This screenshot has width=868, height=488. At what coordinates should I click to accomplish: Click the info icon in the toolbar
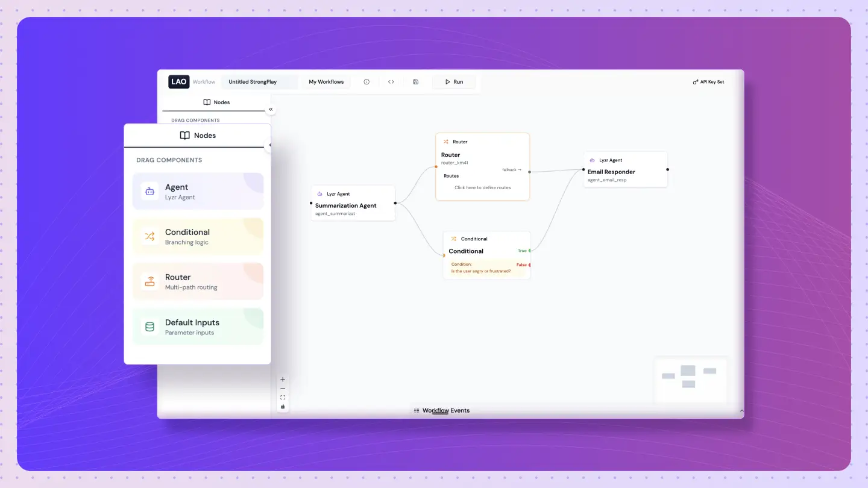click(x=366, y=82)
